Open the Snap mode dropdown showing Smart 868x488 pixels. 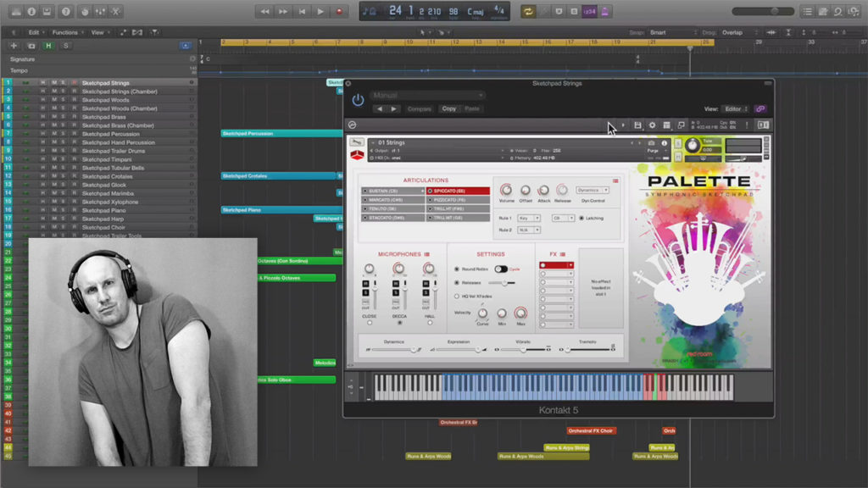[672, 33]
